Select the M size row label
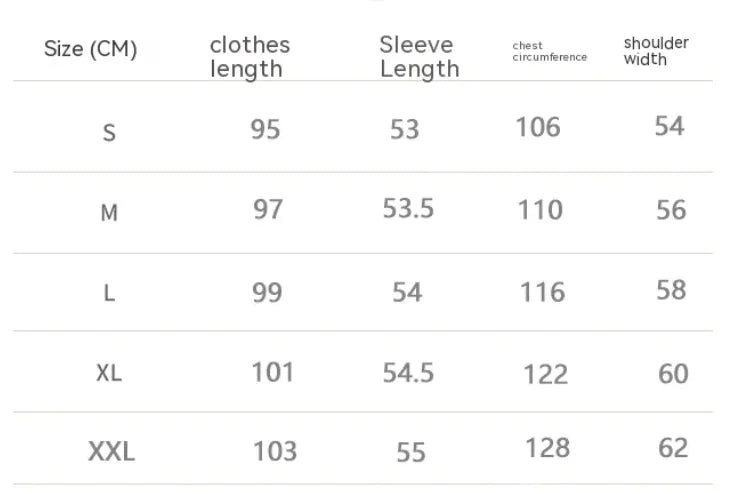The image size is (747, 493). pyautogui.click(x=109, y=212)
